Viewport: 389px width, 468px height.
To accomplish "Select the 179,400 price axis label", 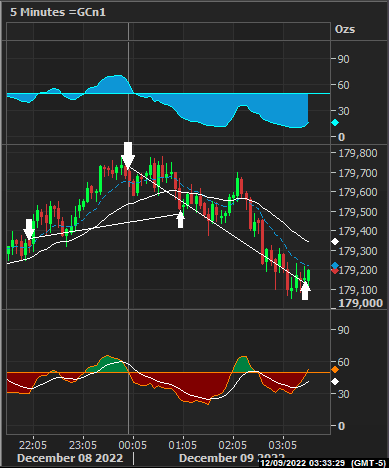I will (358, 231).
